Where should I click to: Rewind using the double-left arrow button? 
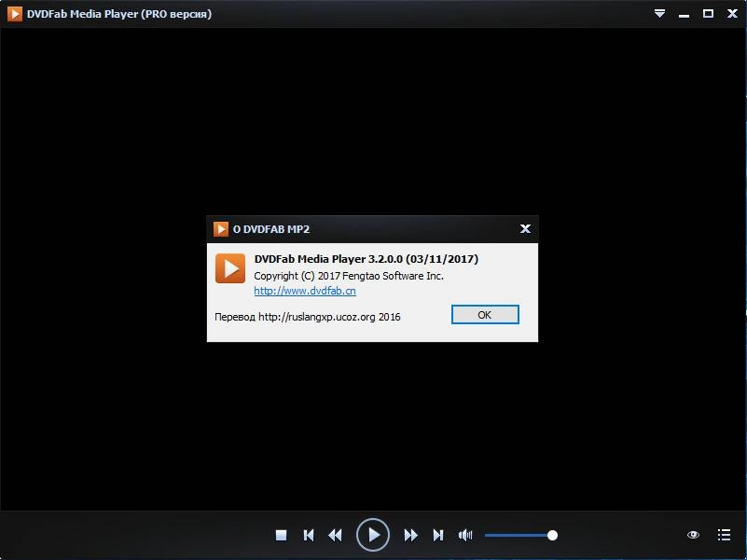tap(336, 535)
